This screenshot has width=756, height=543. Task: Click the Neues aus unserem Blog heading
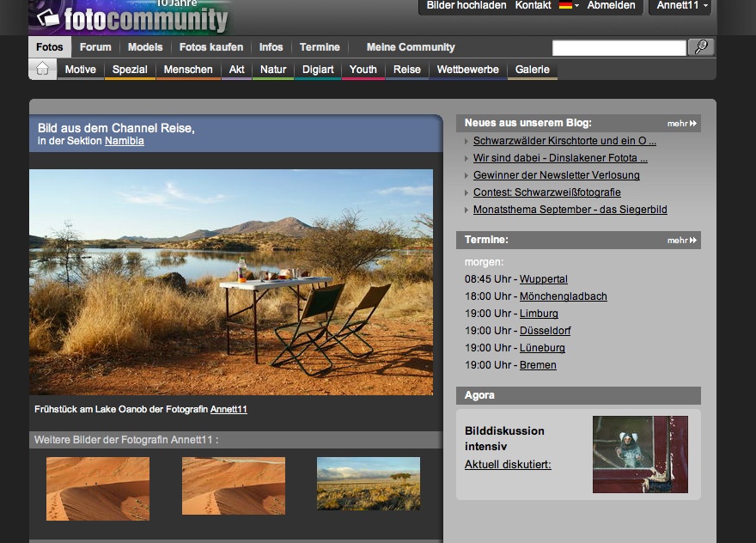tap(528, 123)
